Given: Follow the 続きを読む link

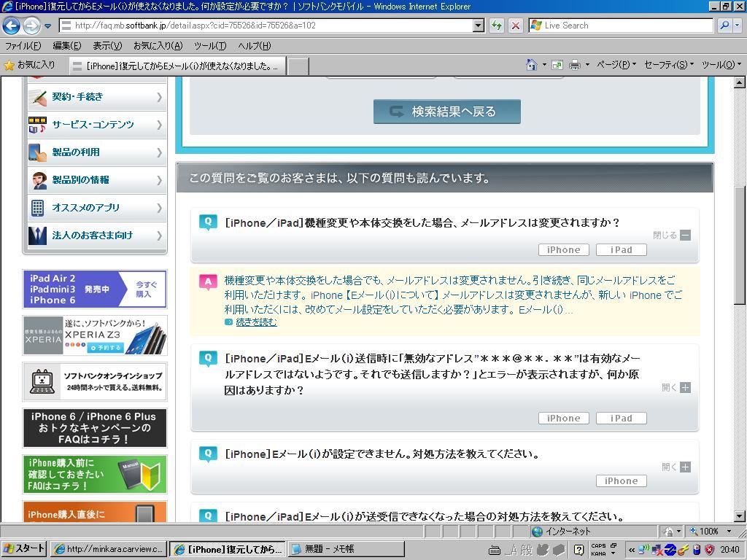Looking at the screenshot, I should point(256,322).
